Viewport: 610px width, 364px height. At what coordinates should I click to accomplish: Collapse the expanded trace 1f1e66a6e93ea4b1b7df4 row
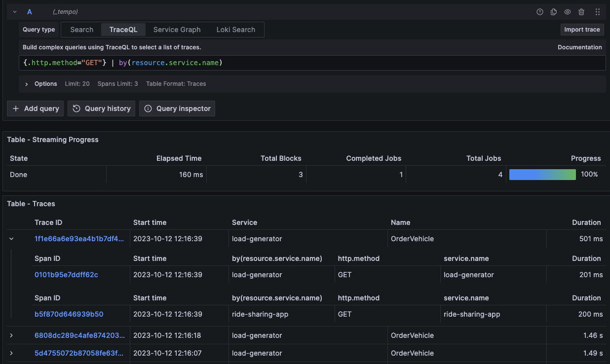click(11, 238)
